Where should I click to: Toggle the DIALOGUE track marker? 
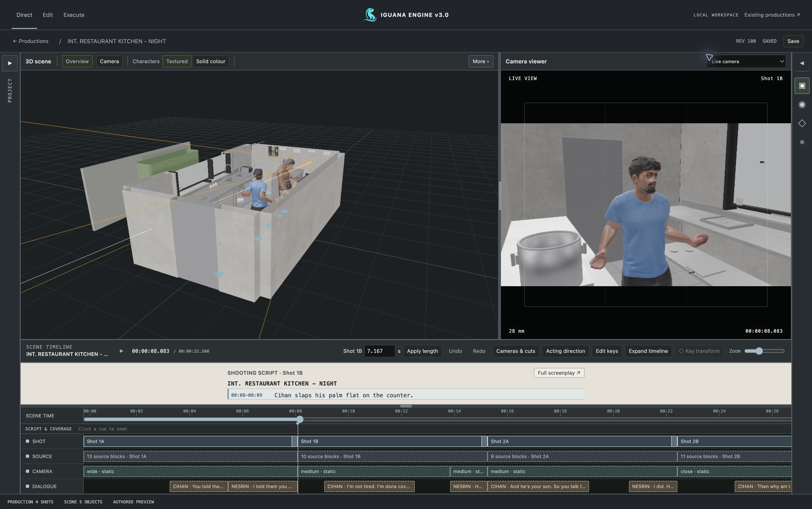tap(27, 486)
